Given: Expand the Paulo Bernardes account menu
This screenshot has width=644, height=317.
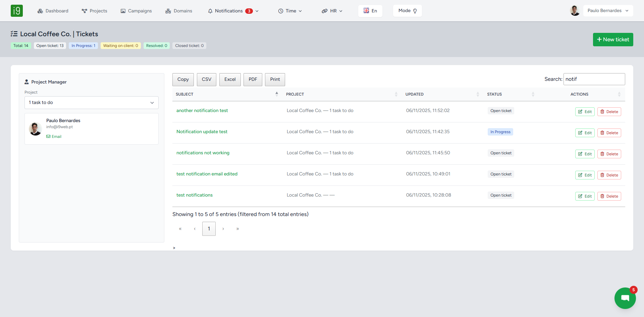Looking at the screenshot, I should tap(608, 10).
